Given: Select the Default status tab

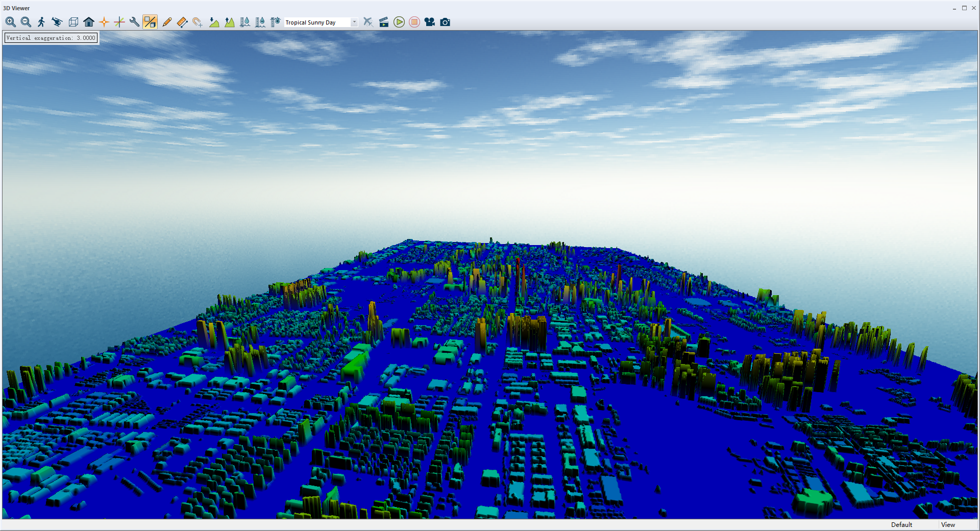Looking at the screenshot, I should (901, 525).
